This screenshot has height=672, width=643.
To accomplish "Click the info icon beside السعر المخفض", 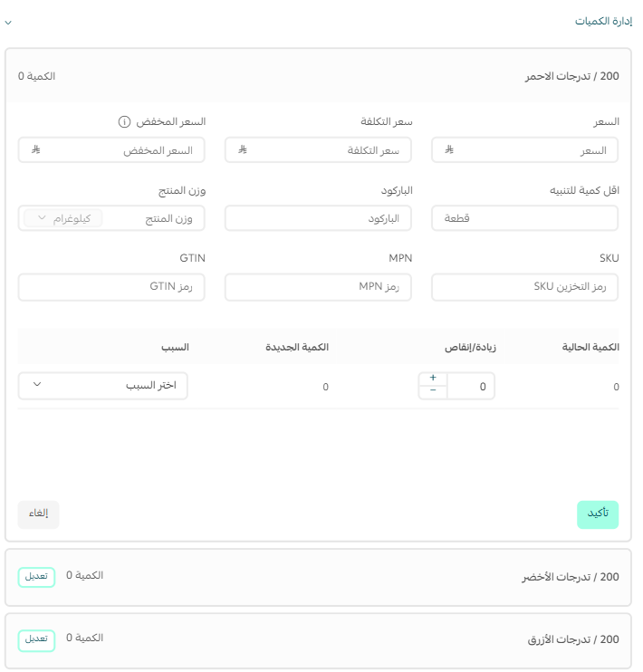I will pyautogui.click(x=124, y=122).
